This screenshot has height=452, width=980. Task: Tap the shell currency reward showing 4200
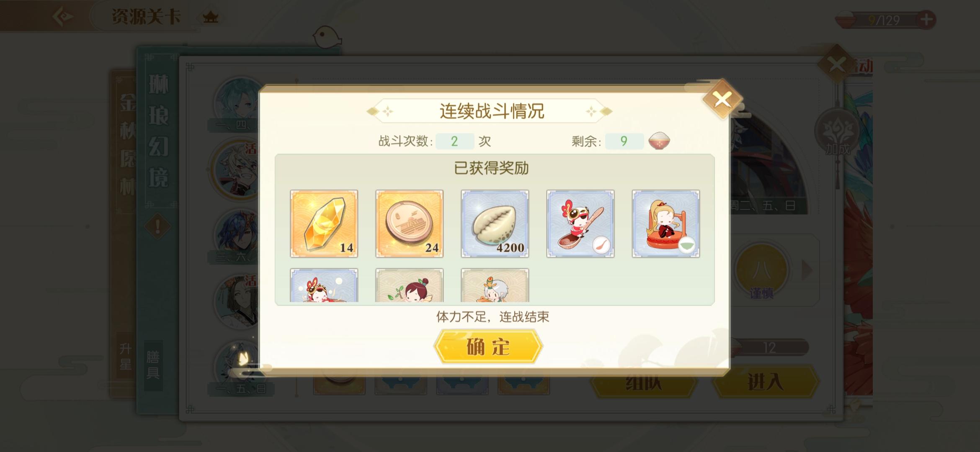495,223
